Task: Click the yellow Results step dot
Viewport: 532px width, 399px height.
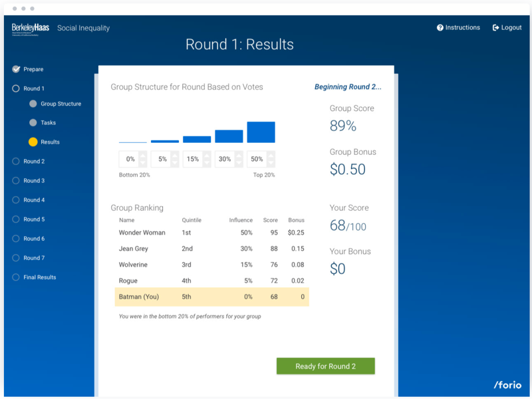Action: coord(33,142)
